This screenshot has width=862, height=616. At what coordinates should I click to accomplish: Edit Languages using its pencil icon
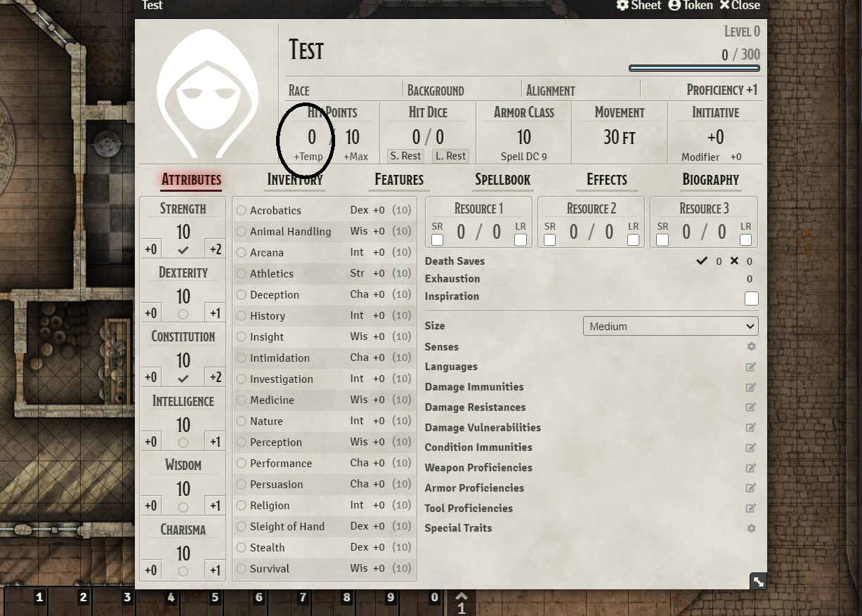click(751, 367)
